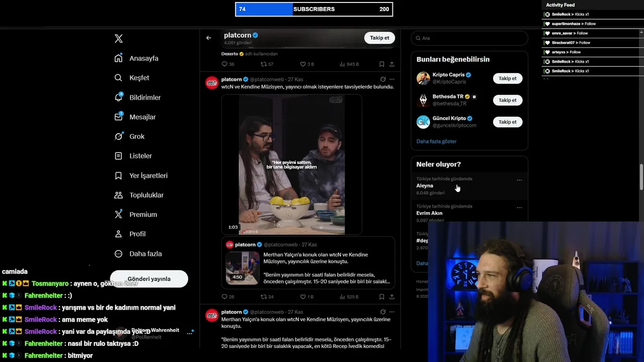Open Keşfet search page
Viewport: 644px width, 362px height.
coord(139,78)
